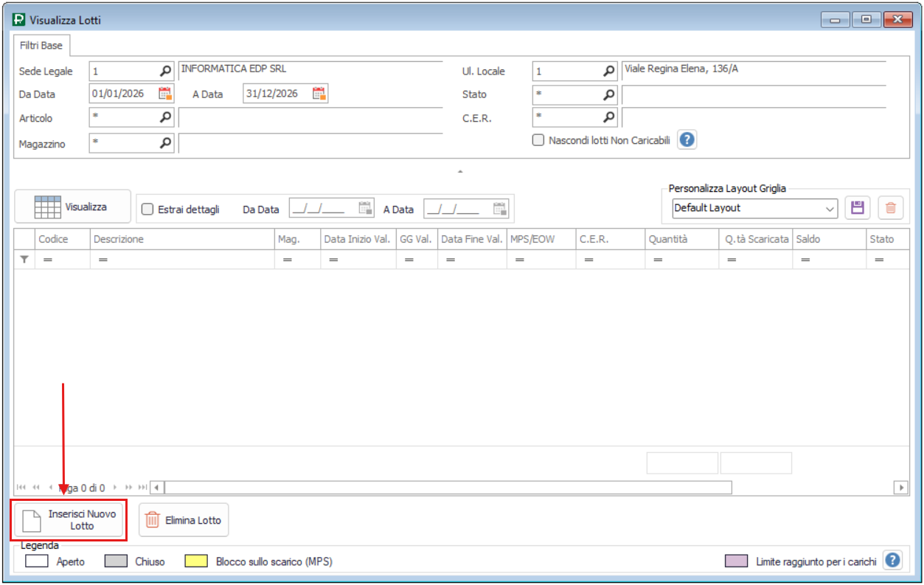924x585 pixels.
Task: Click the Articolo lookup magnifier icon
Action: (166, 117)
